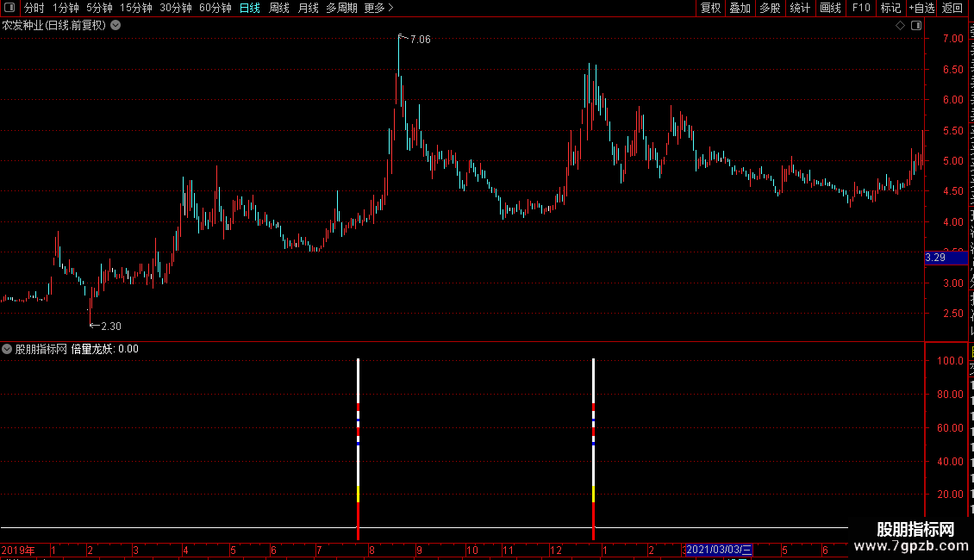Expand the 更多 periods menu
974x560 pixels.
(378, 8)
